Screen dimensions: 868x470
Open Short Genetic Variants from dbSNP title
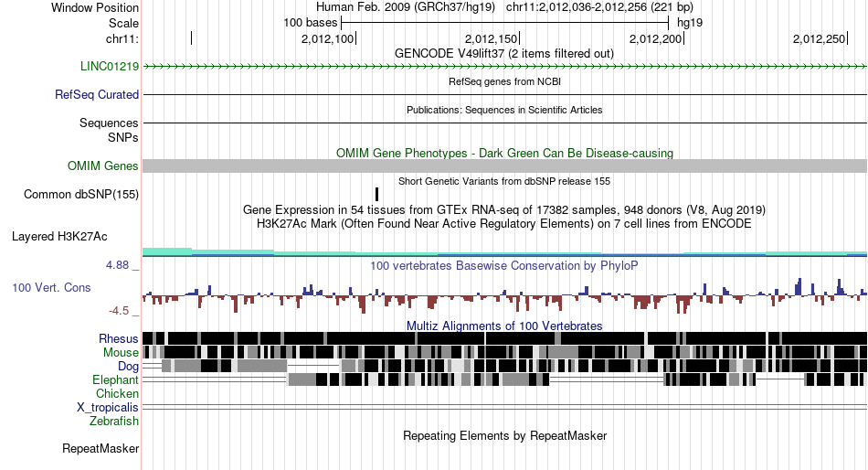(x=504, y=181)
